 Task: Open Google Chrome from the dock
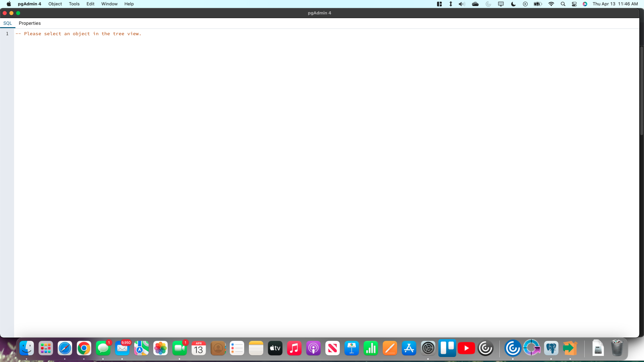(x=84, y=349)
